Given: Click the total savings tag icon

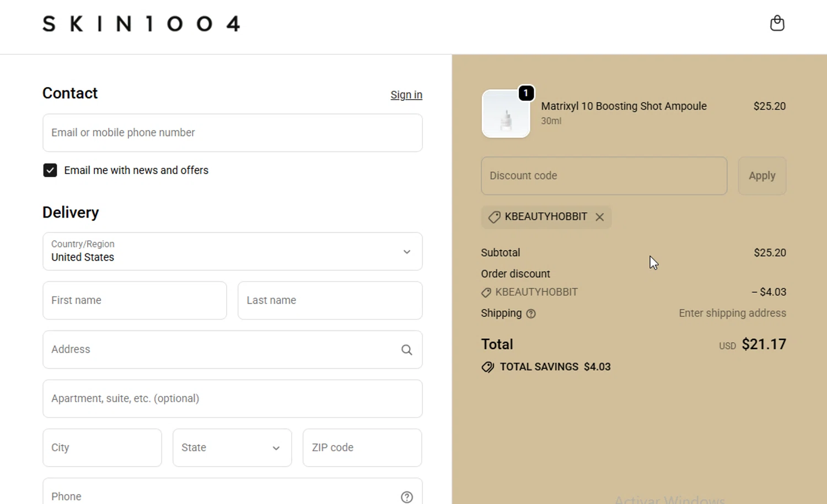Looking at the screenshot, I should (487, 367).
